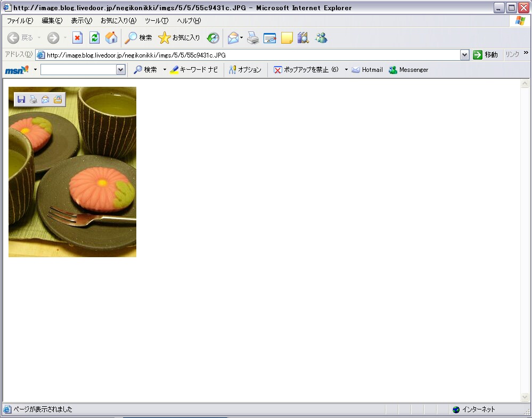532x418 pixels.
Task: Click the リンク links bar label
Action: (x=512, y=54)
